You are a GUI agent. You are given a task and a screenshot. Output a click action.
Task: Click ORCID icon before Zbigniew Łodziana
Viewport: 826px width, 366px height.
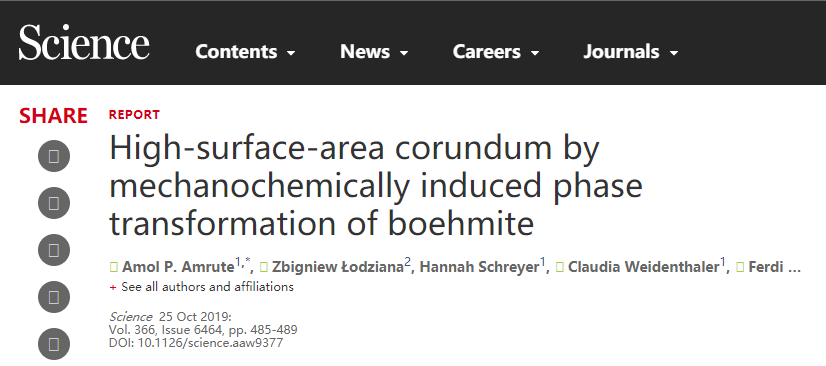tap(264, 268)
